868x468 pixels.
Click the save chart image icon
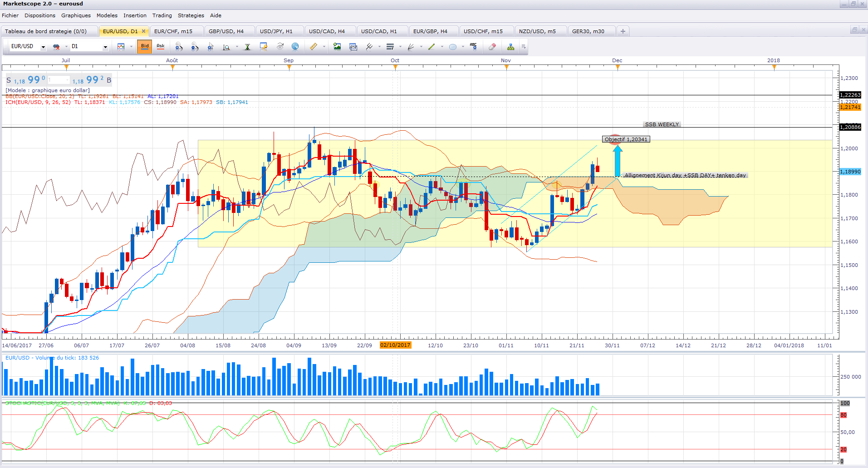[x=337, y=46]
